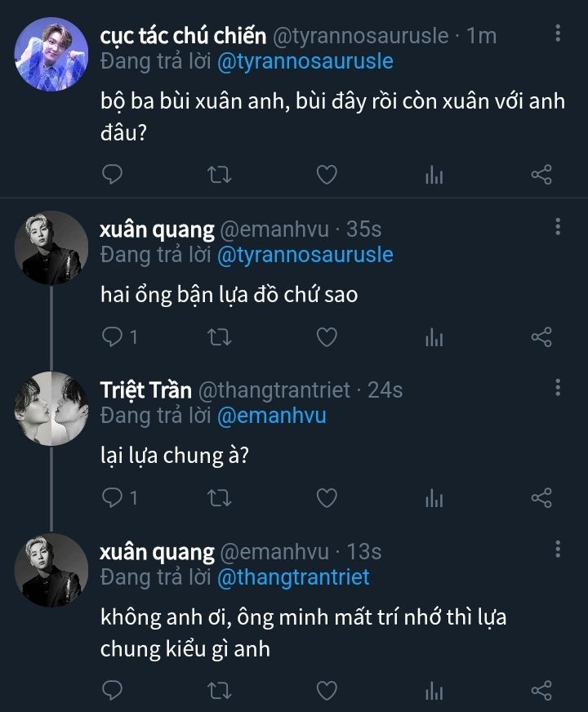This screenshot has width=588, height=712.
Task: Reply to the 'bộ ba bùi xuân anh' tweet
Action: coord(114,174)
